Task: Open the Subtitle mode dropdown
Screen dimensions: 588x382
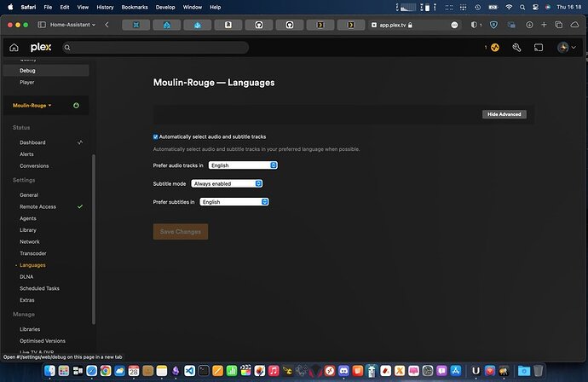Action: 227,183
